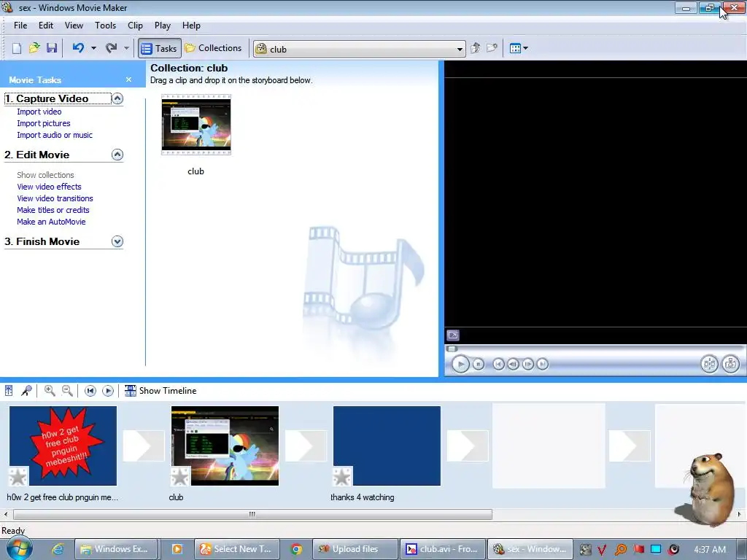Open the Tools menu
747x560 pixels.
click(105, 26)
